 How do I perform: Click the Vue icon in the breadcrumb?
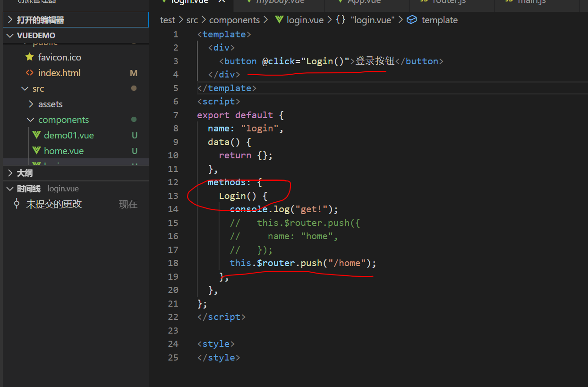click(x=279, y=20)
